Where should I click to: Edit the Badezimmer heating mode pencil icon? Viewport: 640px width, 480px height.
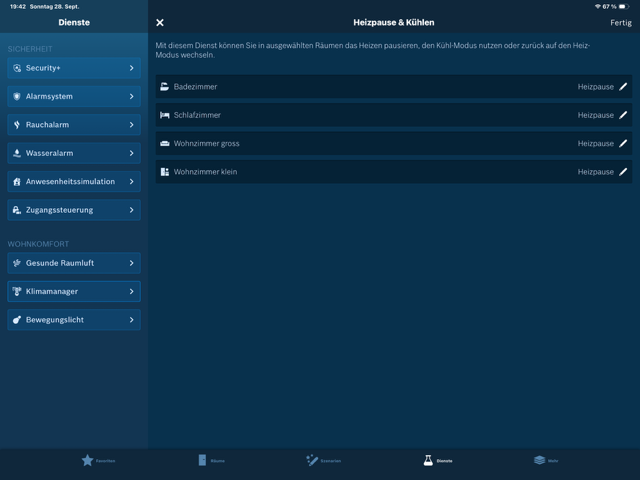(623, 87)
